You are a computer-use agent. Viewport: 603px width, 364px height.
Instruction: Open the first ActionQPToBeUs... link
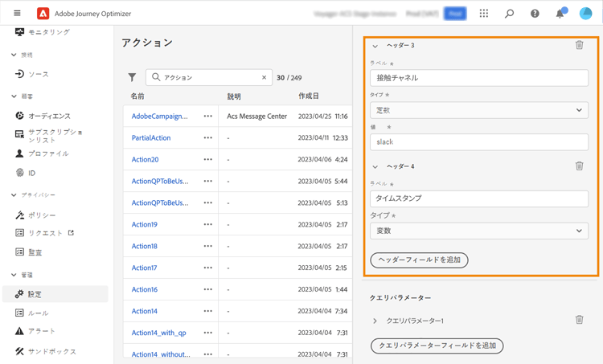[160, 181]
